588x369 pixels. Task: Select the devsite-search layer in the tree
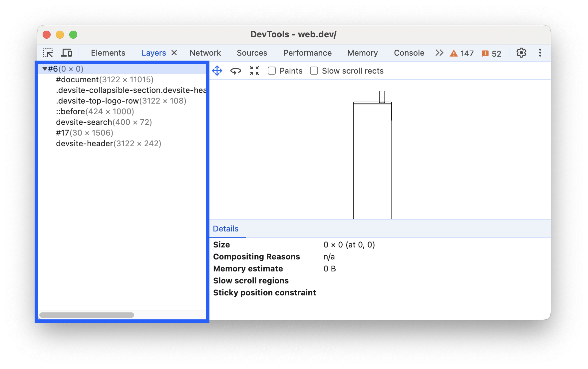(84, 122)
